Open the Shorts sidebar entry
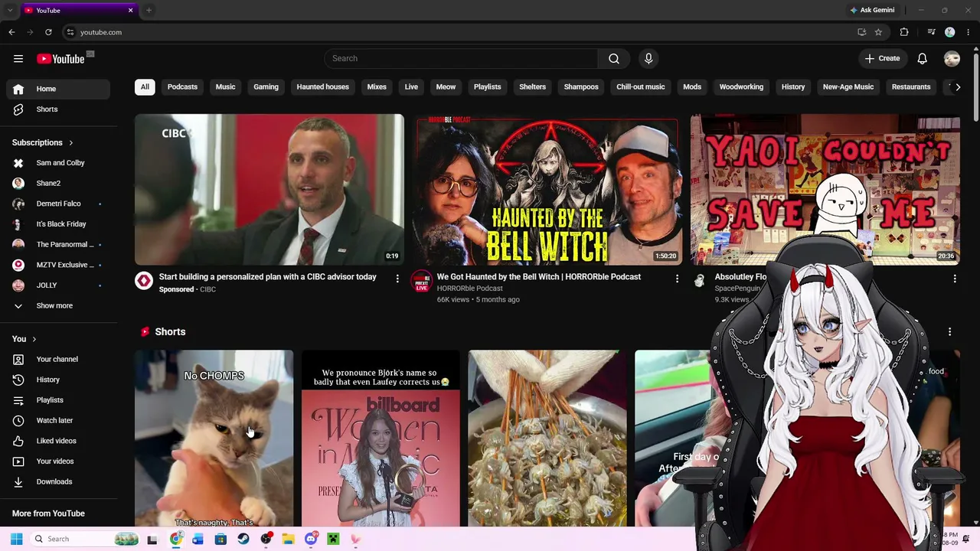Screen dimensions: 980x551 (x=58, y=109)
